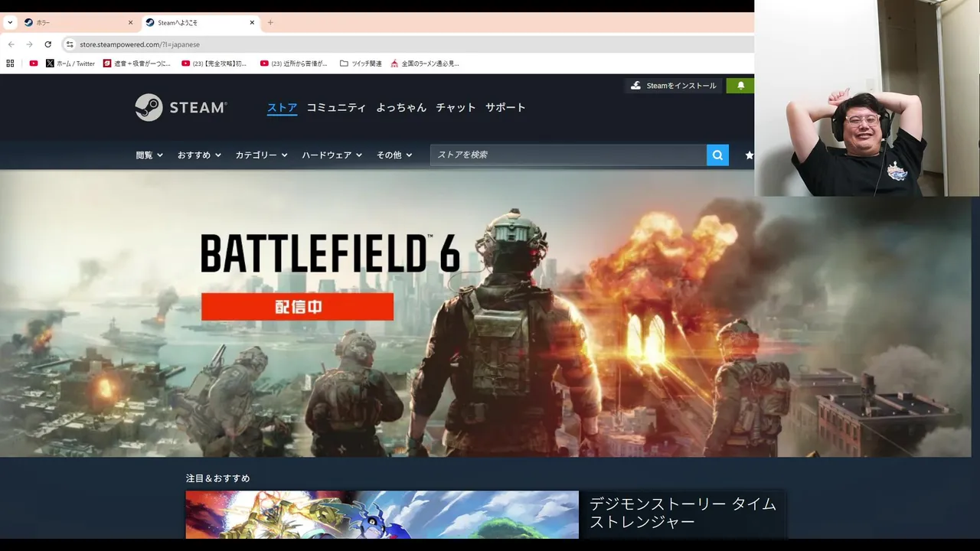Open the Digimon Story featured thumbnail

pyautogui.click(x=382, y=514)
